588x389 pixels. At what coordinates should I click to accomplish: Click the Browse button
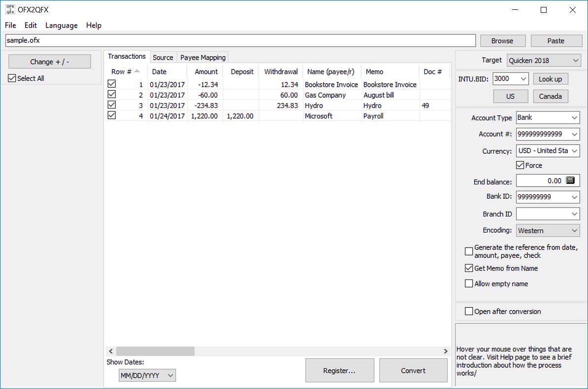503,40
